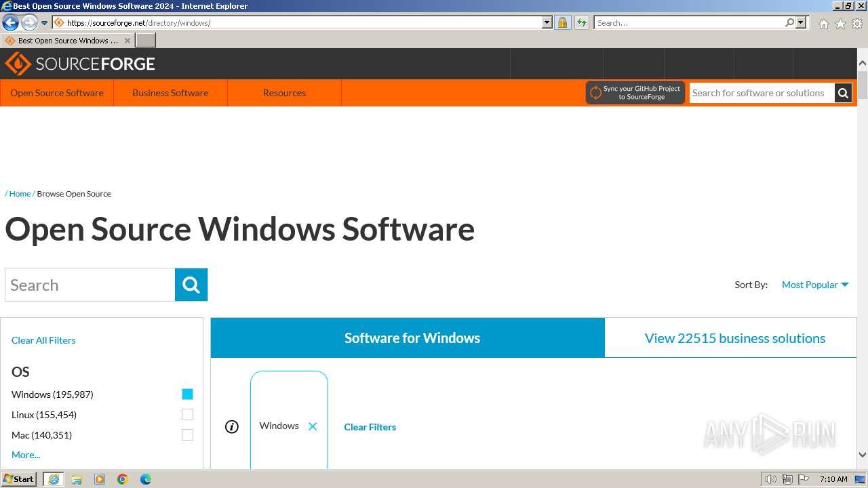Click the Start button
The width and height of the screenshot is (868, 488).
(19, 479)
